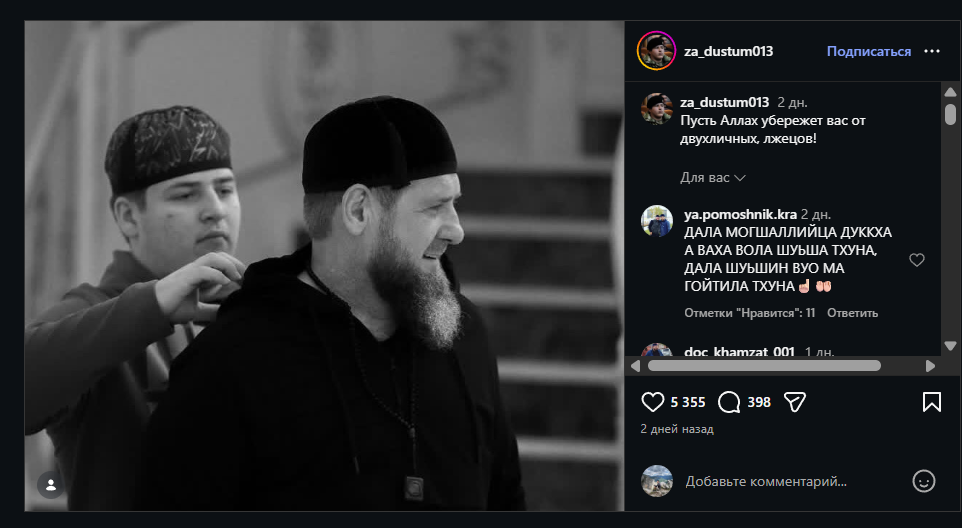View likes "Отметки Нравится: 11"

(749, 313)
